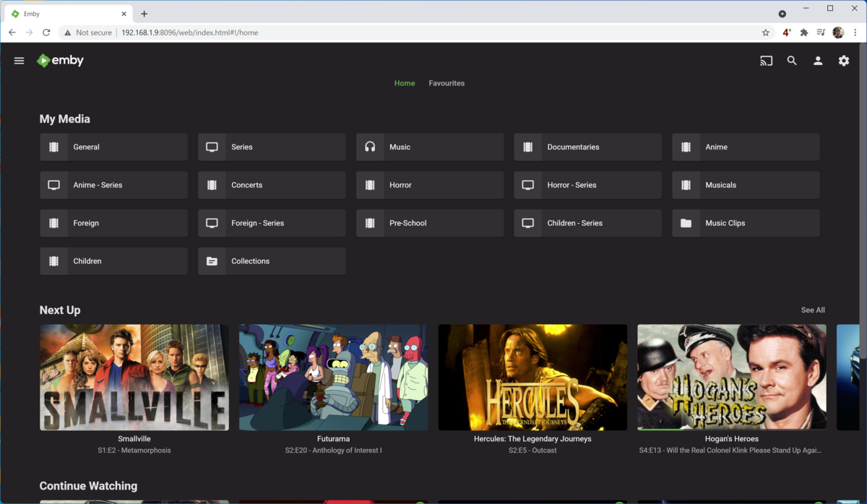The height and width of the screenshot is (504, 867).
Task: Reload the page in the browser
Action: pos(46,32)
